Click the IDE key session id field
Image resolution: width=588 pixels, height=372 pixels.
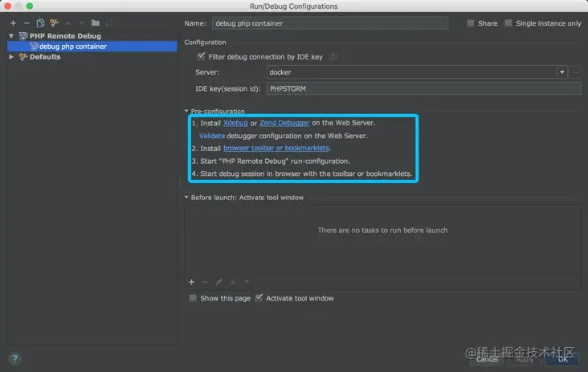click(x=424, y=89)
